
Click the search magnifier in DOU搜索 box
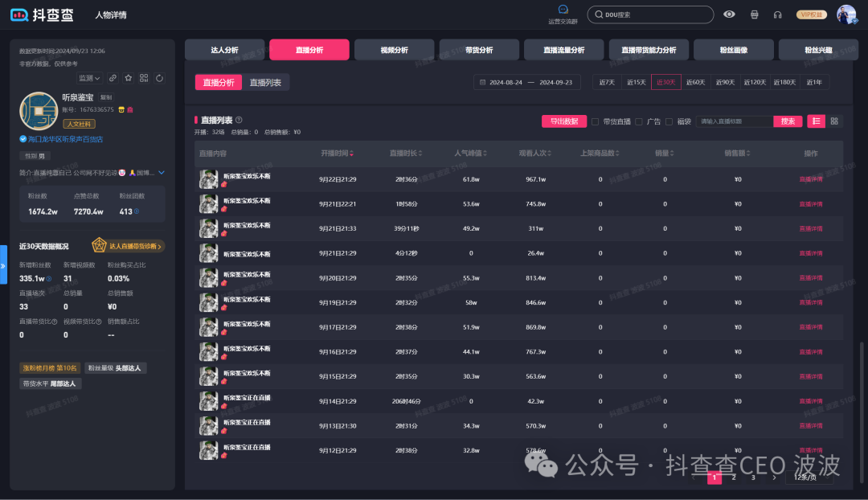pyautogui.click(x=599, y=14)
